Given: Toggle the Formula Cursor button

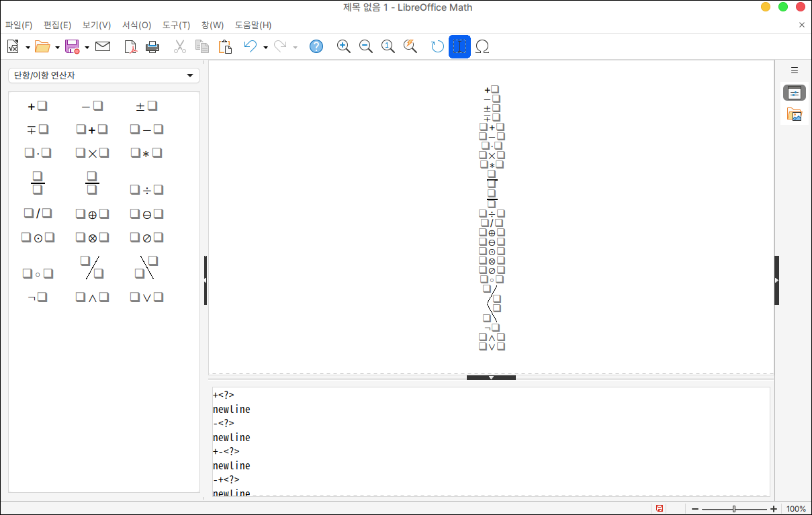Looking at the screenshot, I should click(x=459, y=46).
